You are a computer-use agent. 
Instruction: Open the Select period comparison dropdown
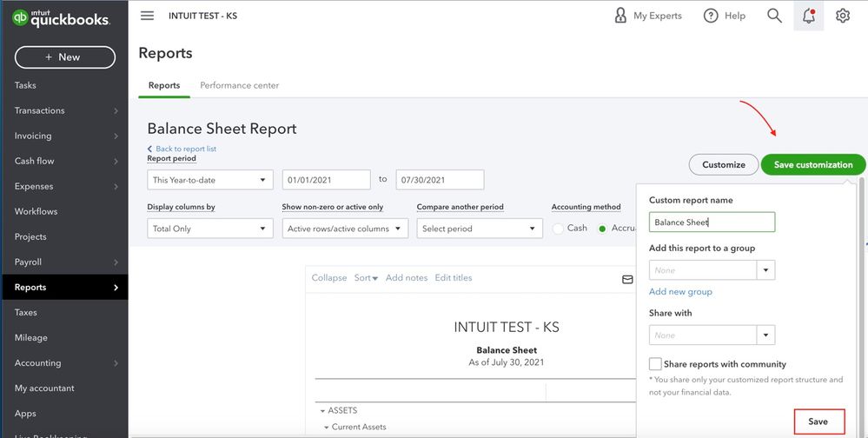point(480,229)
